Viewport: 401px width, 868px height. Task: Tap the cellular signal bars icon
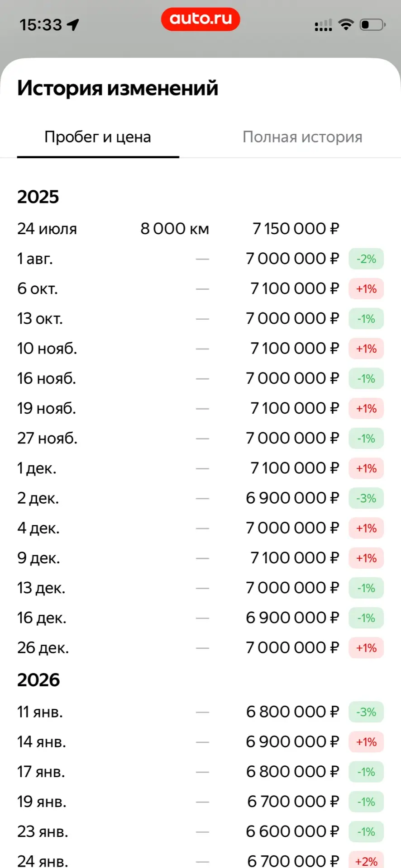pos(323,25)
